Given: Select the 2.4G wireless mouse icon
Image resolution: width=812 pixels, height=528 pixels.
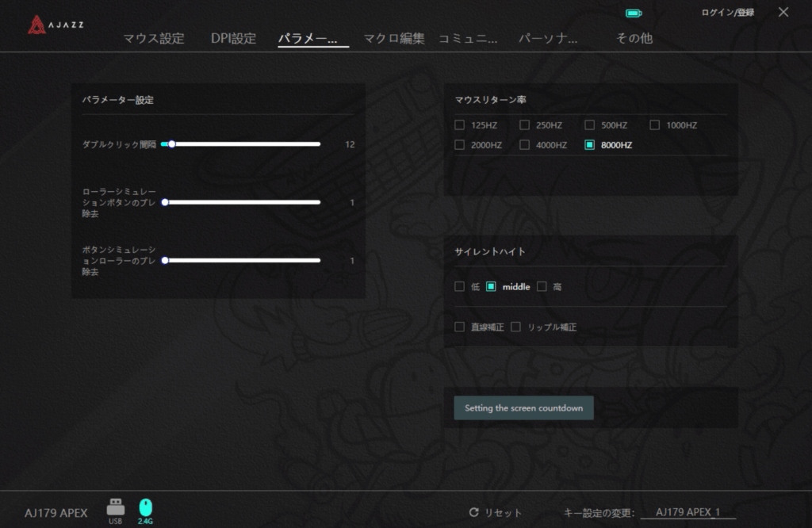Looking at the screenshot, I should (x=145, y=508).
